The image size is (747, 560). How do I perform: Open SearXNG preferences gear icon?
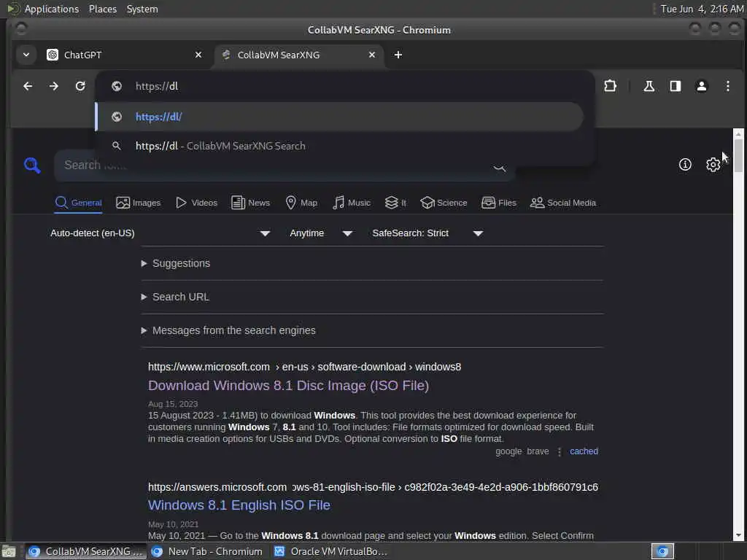(x=713, y=164)
